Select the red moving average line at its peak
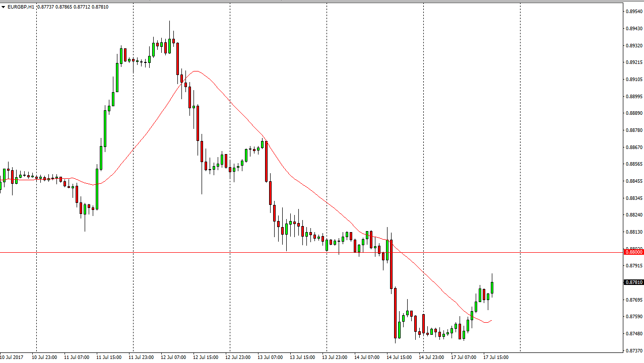Screen dimensions: 644x363 [x=196, y=71]
